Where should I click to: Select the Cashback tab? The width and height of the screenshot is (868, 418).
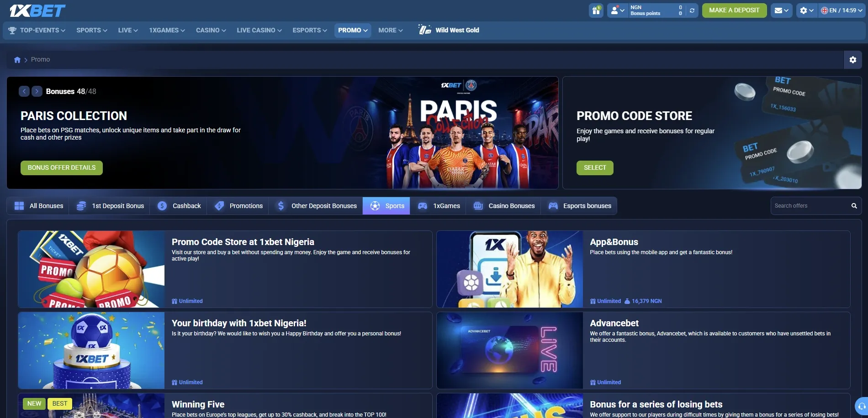[x=179, y=206]
